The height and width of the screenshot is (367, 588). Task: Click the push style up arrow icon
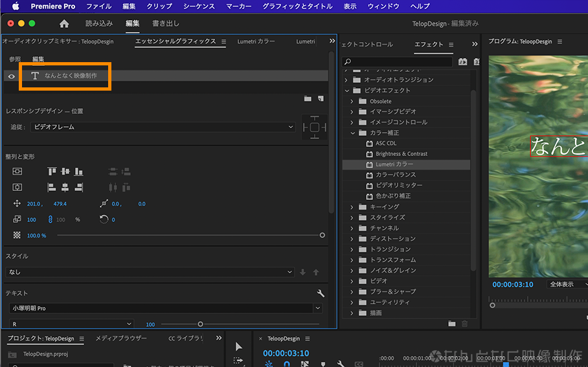point(316,272)
